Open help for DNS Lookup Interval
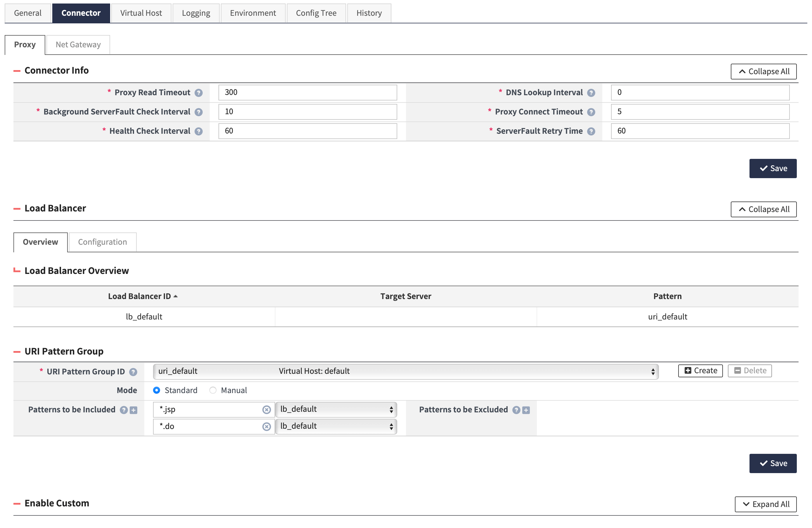The image size is (812, 528). tap(591, 93)
